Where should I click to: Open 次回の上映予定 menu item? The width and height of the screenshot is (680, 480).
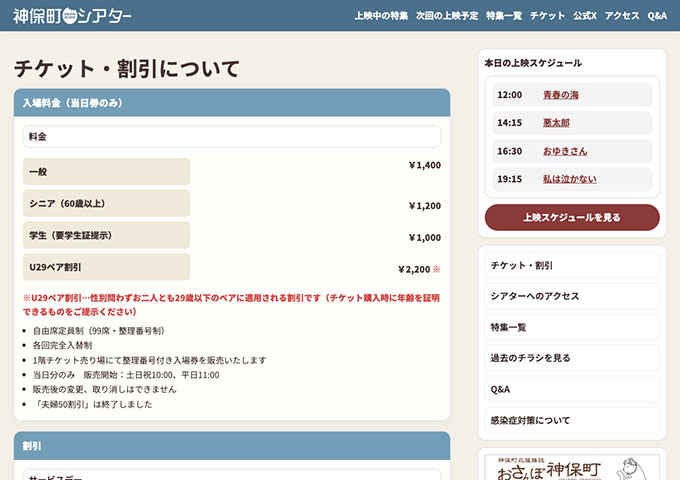tap(447, 16)
